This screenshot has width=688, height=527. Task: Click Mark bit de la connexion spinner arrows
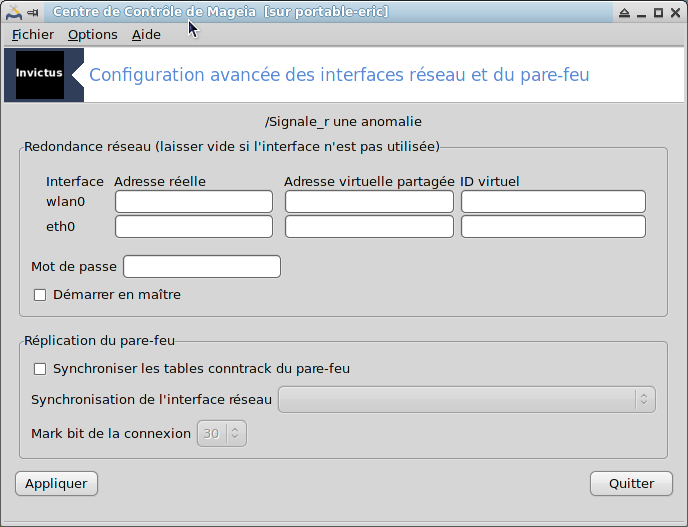pos(235,434)
